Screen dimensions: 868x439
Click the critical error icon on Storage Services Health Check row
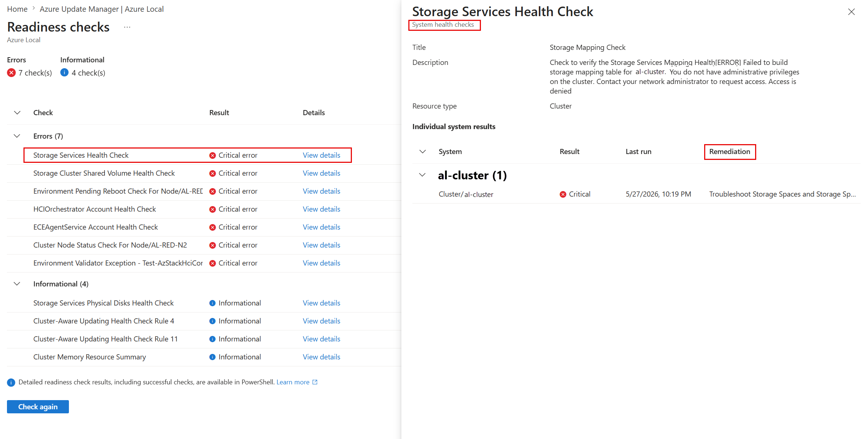point(213,156)
